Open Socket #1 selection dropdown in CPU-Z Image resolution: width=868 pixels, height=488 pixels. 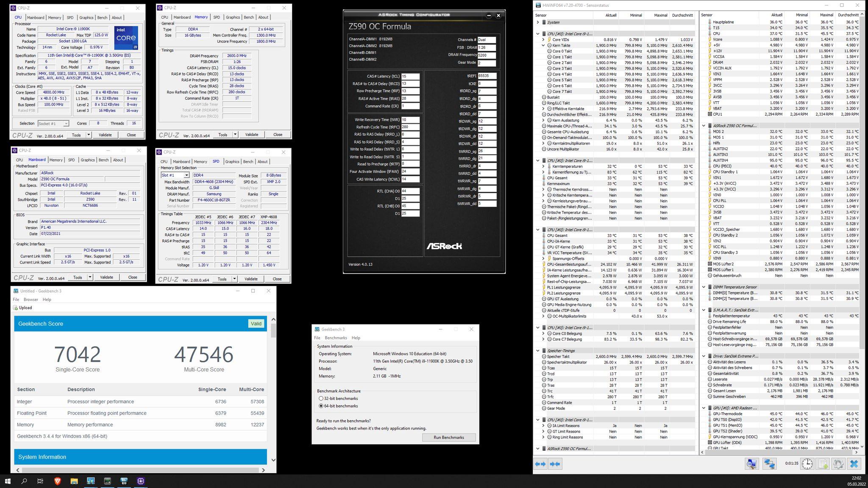coord(66,123)
